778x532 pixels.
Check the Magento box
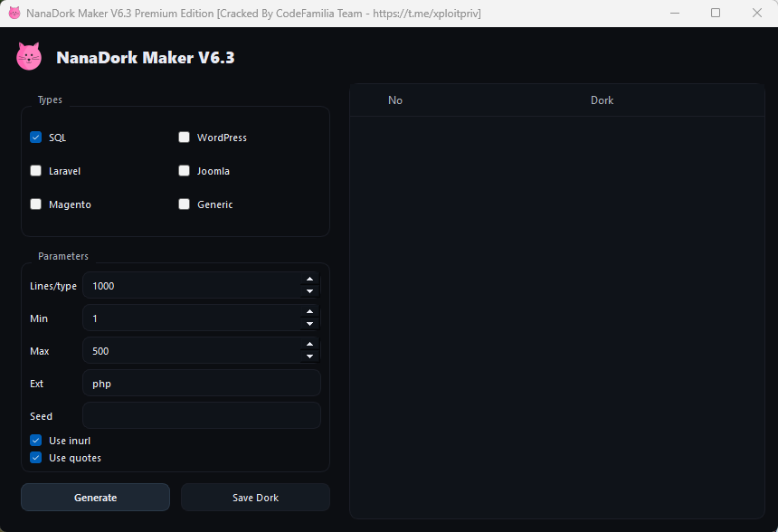tap(36, 204)
